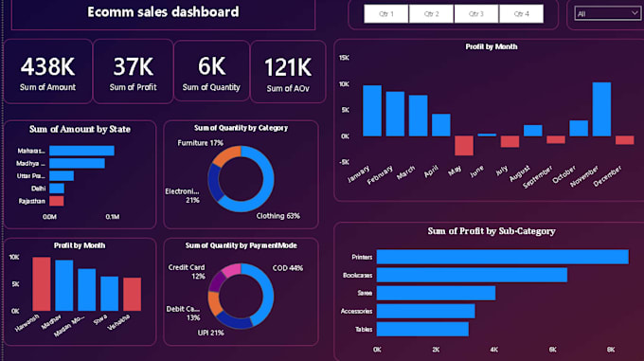This screenshot has width=644, height=361.
Task: Click the 'COD 44%' data label
Action: click(288, 268)
